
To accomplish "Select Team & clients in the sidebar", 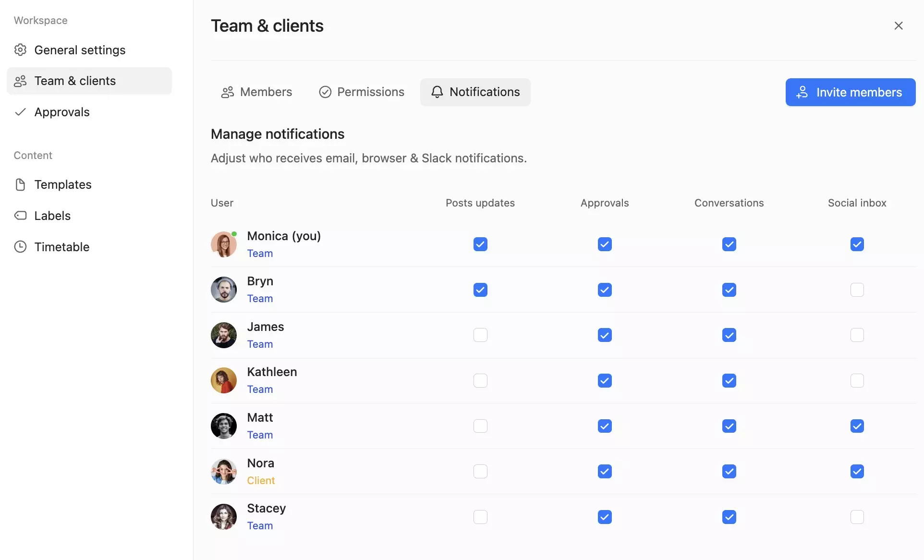I will (89, 81).
